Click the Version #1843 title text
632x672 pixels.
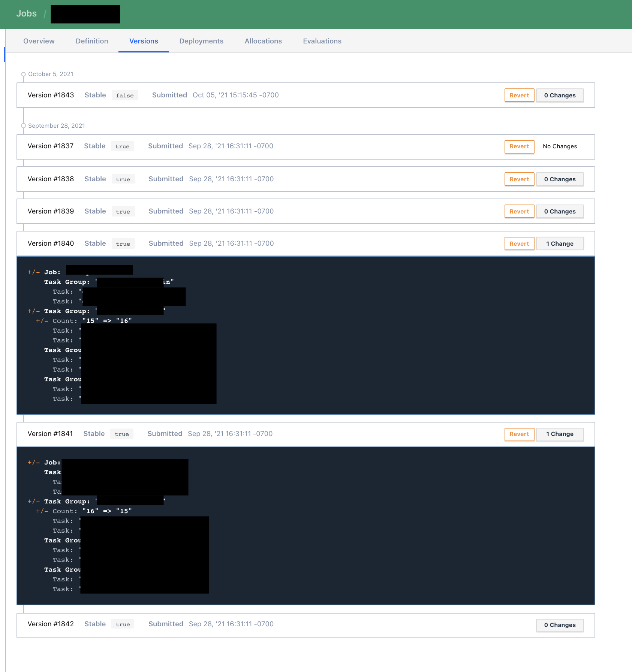[51, 95]
